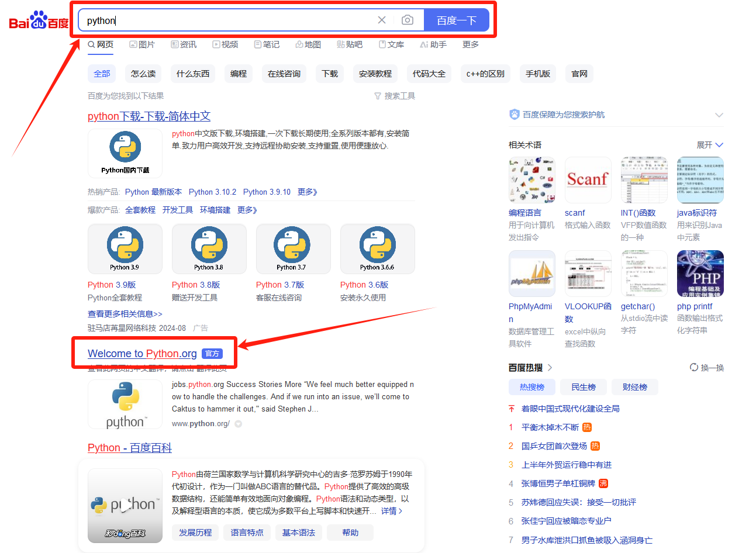This screenshot has height=553, width=756.
Task: Select the 全部 filter chip
Action: pyautogui.click(x=102, y=74)
